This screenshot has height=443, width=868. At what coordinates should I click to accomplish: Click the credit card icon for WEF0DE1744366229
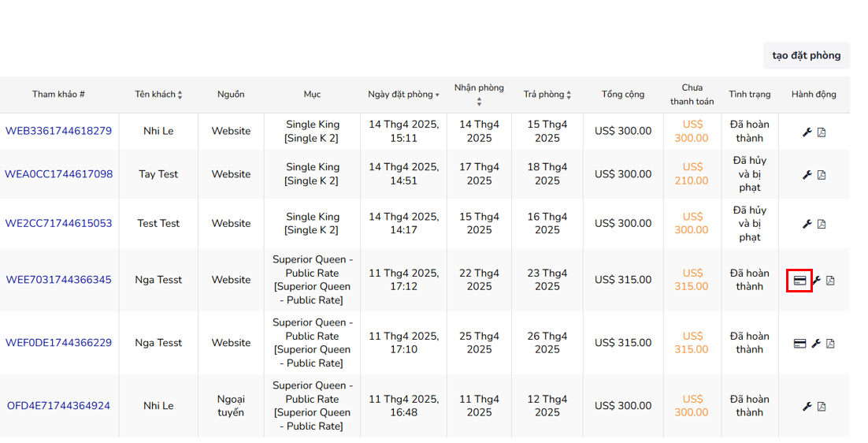[799, 344]
